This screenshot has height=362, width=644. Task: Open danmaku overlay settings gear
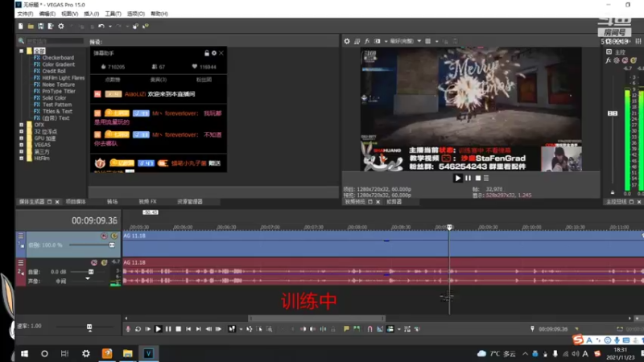click(x=214, y=53)
